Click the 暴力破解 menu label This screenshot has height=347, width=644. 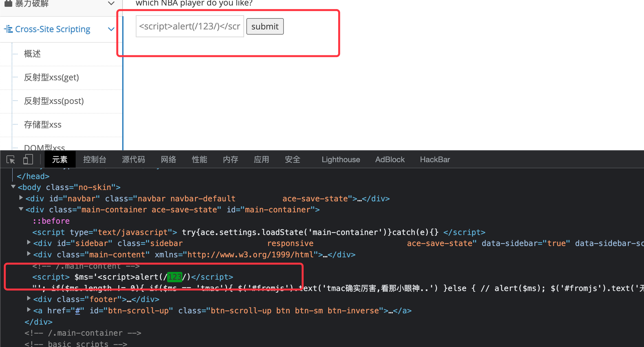tap(32, 4)
